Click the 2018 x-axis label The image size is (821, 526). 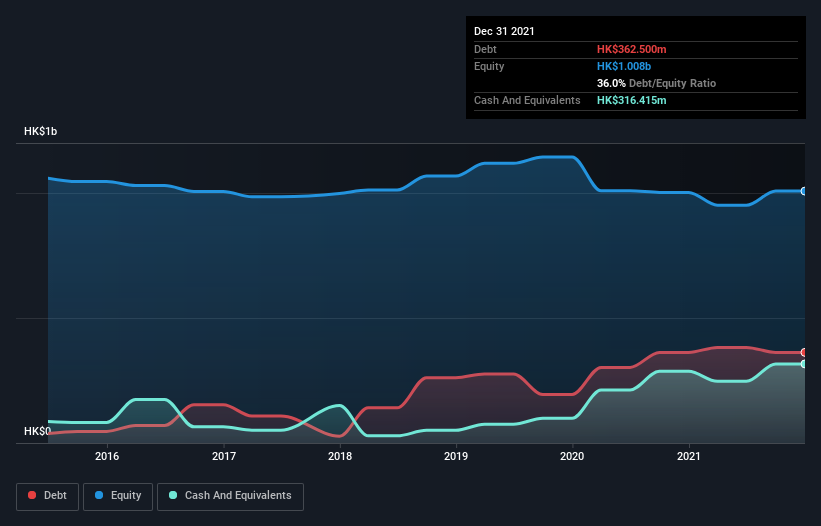340,456
